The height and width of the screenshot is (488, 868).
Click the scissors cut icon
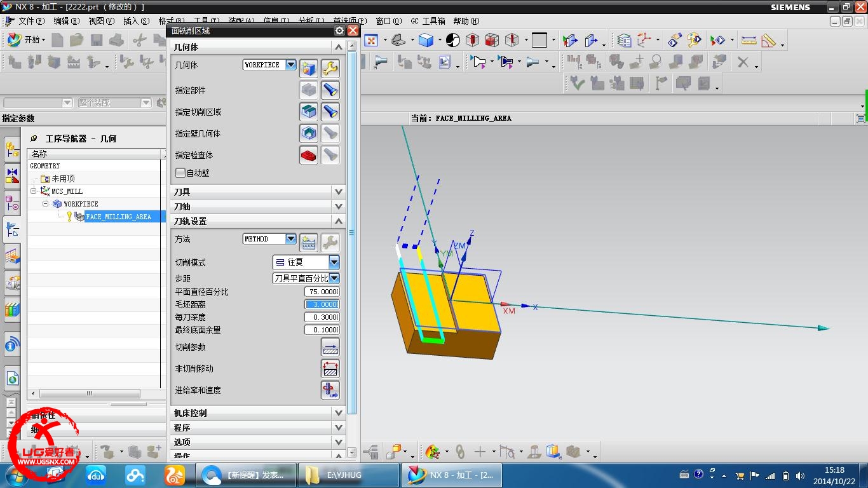click(x=139, y=40)
